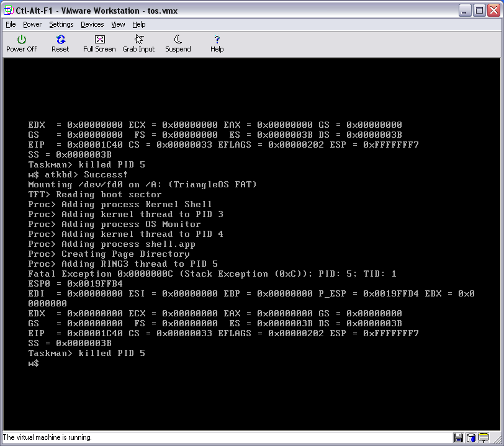Screen dimensions: 504x446
Task: Open the File menu
Action: click(x=11, y=24)
